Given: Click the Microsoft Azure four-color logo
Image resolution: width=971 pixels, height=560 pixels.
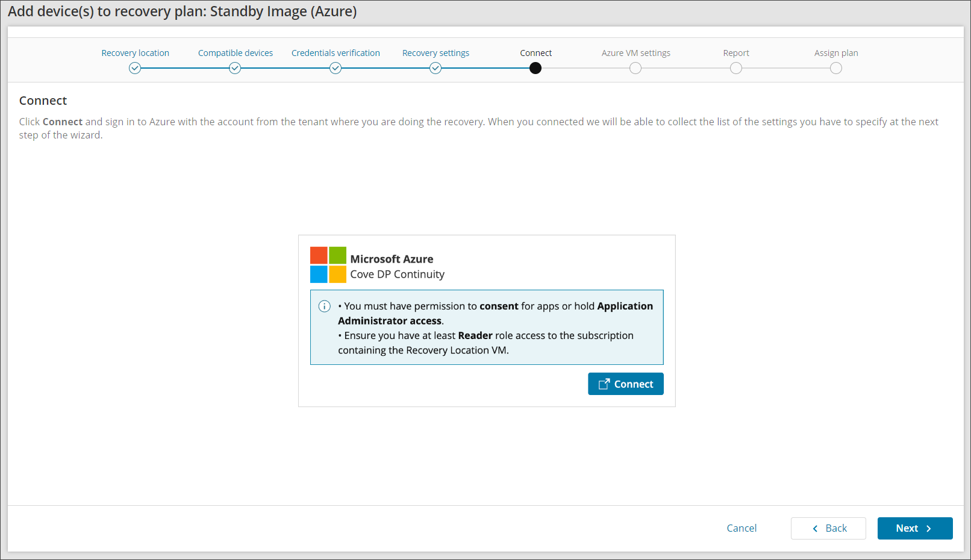Looking at the screenshot, I should [328, 265].
